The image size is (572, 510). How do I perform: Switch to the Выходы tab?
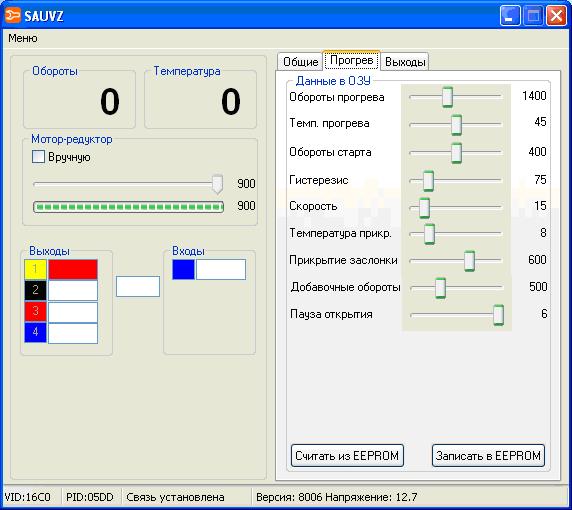(405, 62)
